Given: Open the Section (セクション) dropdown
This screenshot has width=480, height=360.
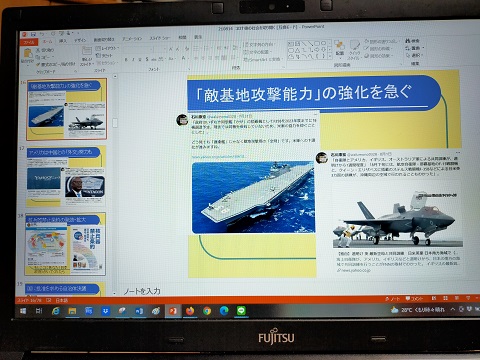Looking at the screenshot, I should [107, 63].
